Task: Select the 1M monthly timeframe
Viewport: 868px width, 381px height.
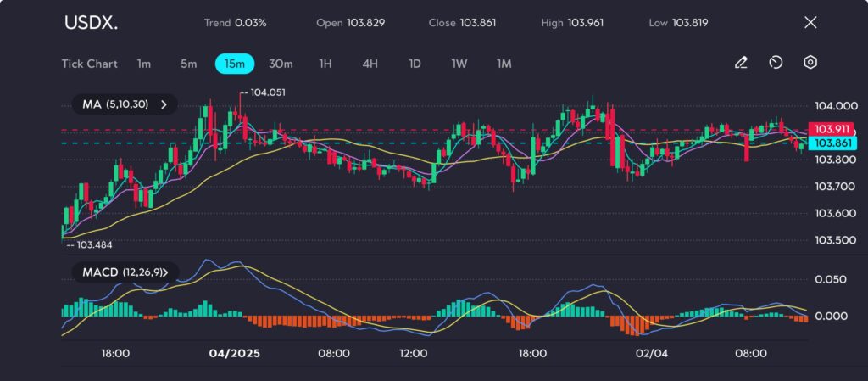Action: (504, 64)
